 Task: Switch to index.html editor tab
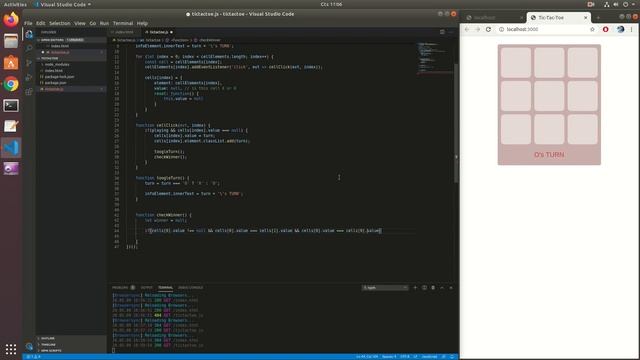click(124, 32)
